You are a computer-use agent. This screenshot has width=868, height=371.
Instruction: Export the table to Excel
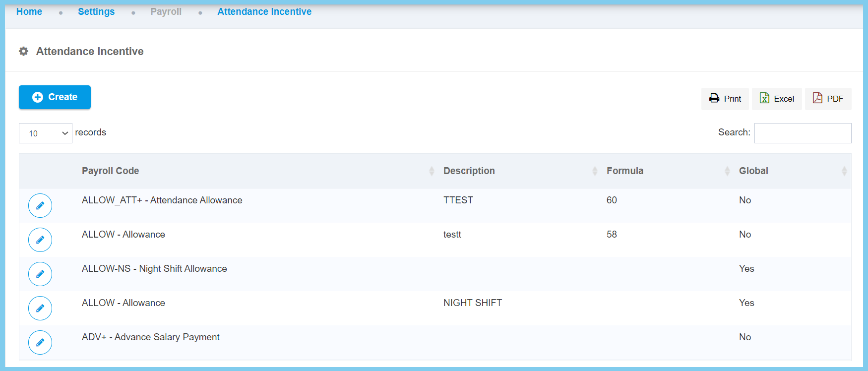pyautogui.click(x=777, y=99)
